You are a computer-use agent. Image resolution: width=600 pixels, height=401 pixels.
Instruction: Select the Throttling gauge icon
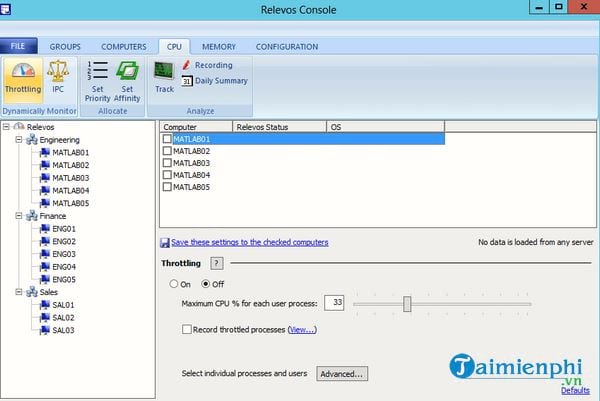(x=22, y=78)
